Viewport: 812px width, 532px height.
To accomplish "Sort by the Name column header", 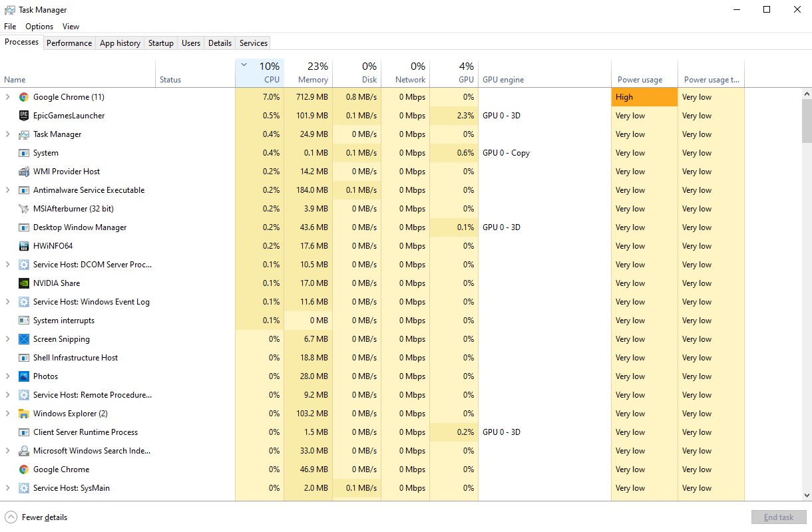I will [78, 73].
